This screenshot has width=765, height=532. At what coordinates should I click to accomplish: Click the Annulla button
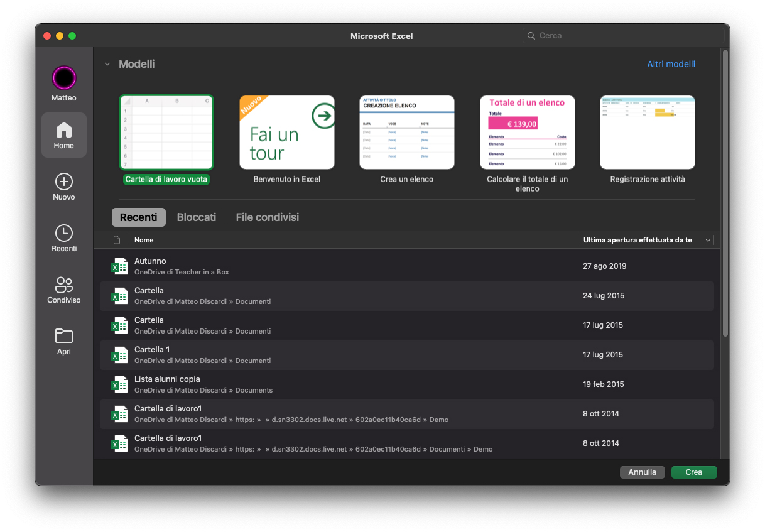(643, 472)
